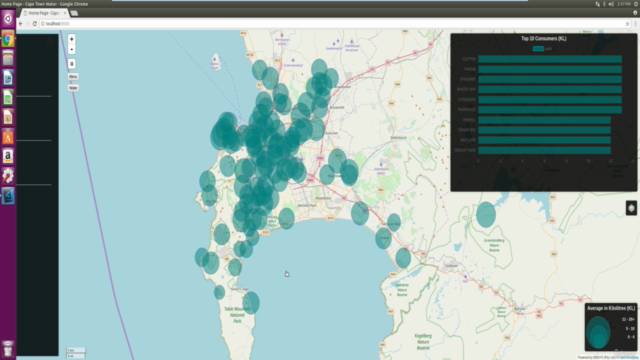Viewport: 640px width, 360px height.
Task: Click the Average in Kilolitres (KL) legend title
Action: (x=611, y=308)
